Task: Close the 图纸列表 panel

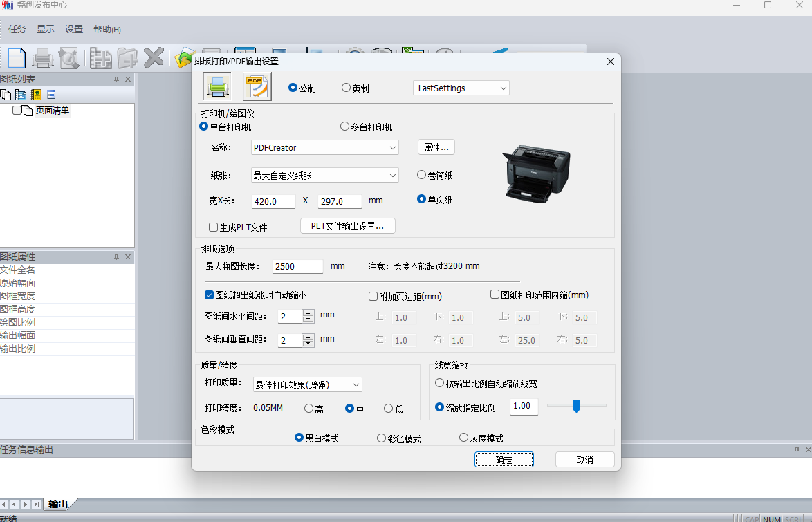Action: click(128, 80)
